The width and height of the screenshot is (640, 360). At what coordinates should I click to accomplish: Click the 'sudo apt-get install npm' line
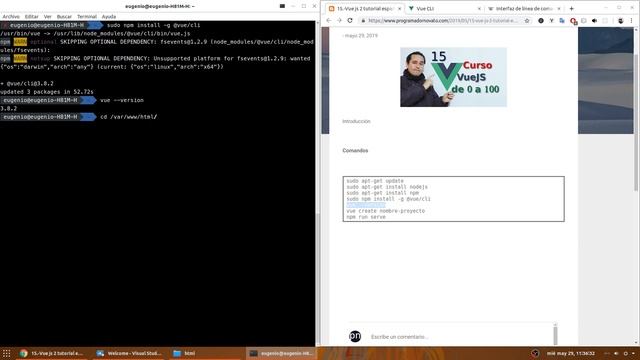pos(382,193)
